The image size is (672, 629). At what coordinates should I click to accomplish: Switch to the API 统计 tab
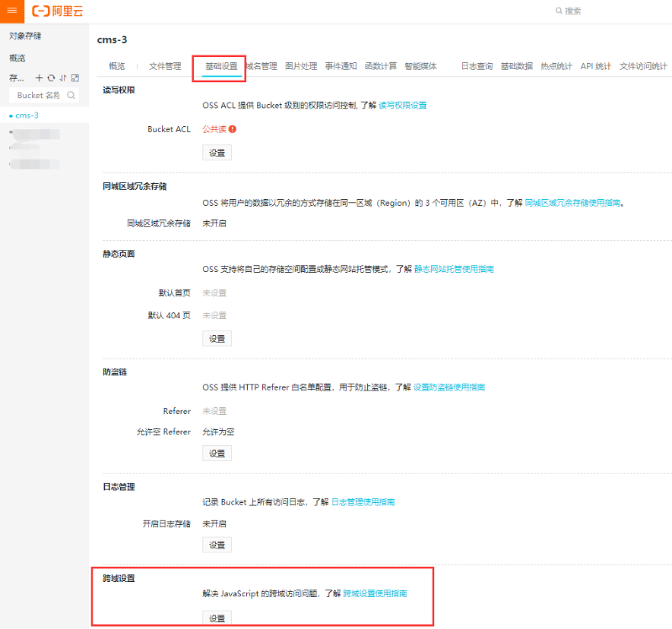[596, 64]
